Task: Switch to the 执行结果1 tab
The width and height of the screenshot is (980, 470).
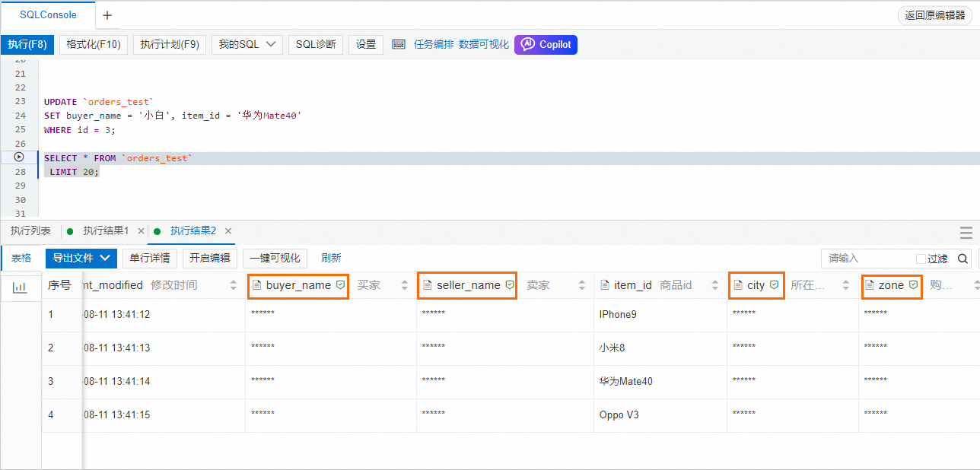Action: click(x=106, y=231)
